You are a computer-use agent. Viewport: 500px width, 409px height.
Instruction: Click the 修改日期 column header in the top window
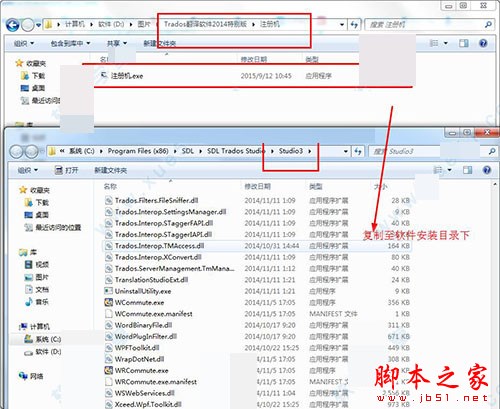[x=254, y=59]
